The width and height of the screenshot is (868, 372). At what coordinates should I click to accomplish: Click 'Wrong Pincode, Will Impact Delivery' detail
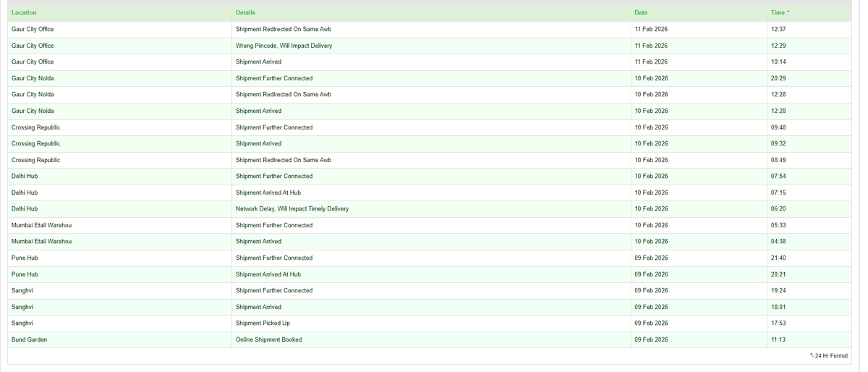point(284,46)
